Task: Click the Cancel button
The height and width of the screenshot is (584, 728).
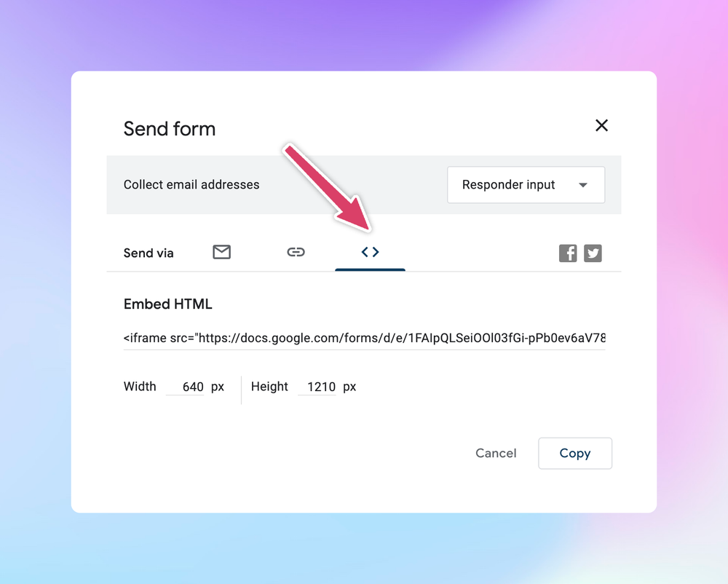Action: [496, 453]
